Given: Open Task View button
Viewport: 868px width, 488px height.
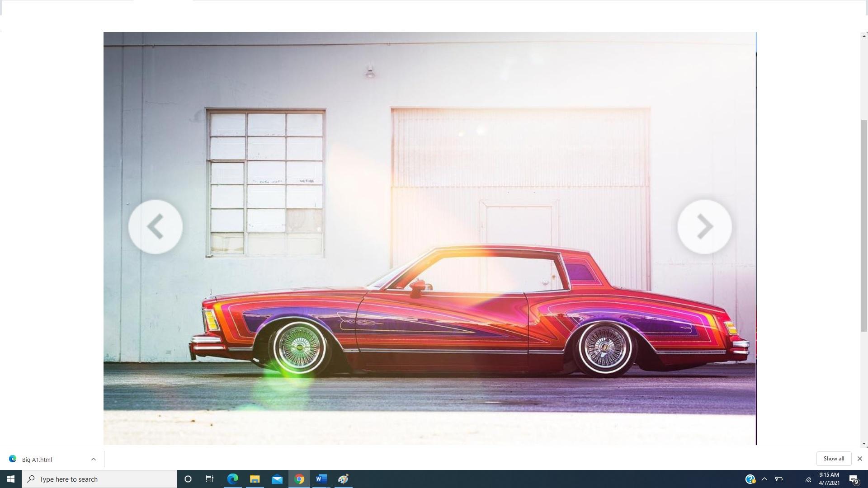Looking at the screenshot, I should click(x=210, y=479).
